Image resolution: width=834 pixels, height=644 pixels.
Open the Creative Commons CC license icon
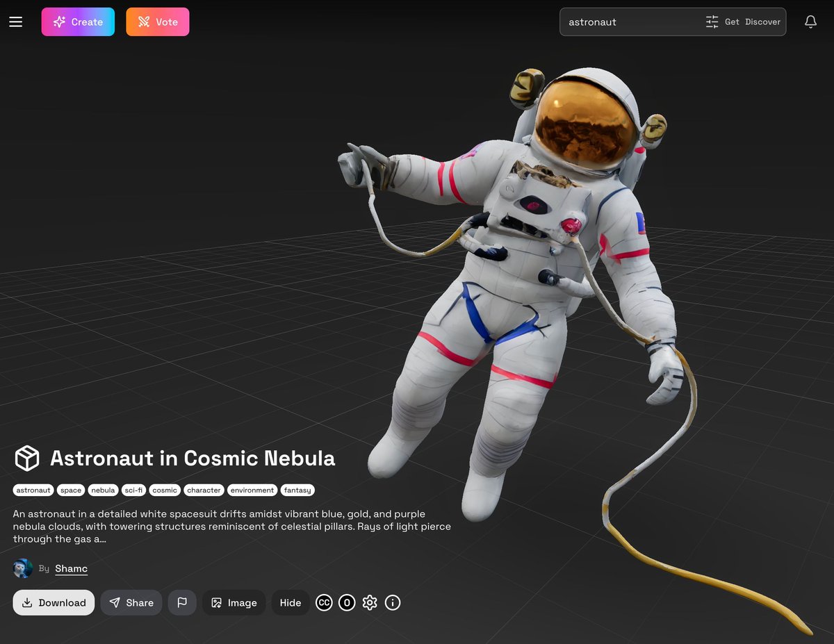(x=324, y=602)
